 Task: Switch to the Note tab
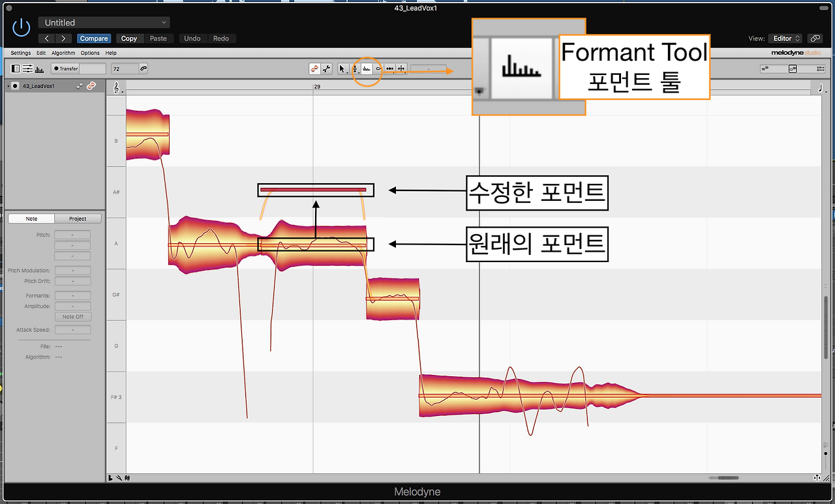pos(31,218)
